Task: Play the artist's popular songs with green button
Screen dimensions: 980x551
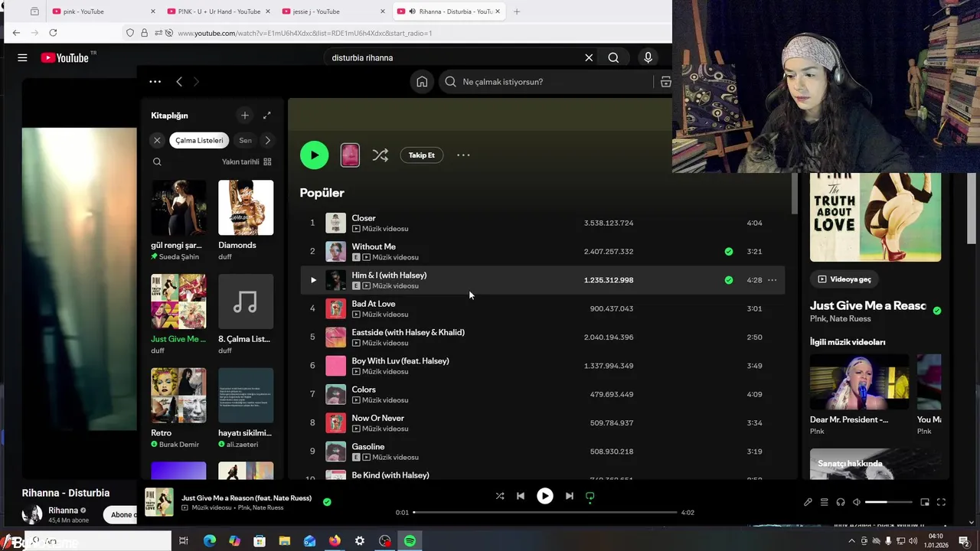Action: [314, 155]
